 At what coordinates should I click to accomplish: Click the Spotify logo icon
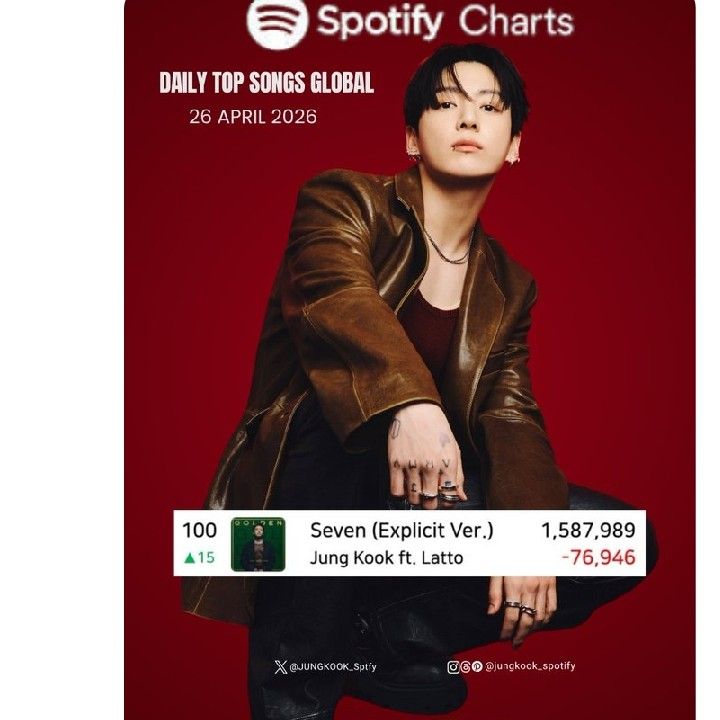click(275, 23)
